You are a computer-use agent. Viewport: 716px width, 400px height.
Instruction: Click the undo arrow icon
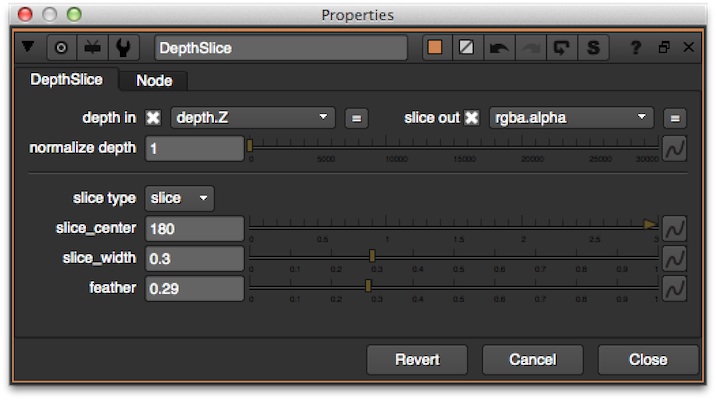tap(497, 48)
